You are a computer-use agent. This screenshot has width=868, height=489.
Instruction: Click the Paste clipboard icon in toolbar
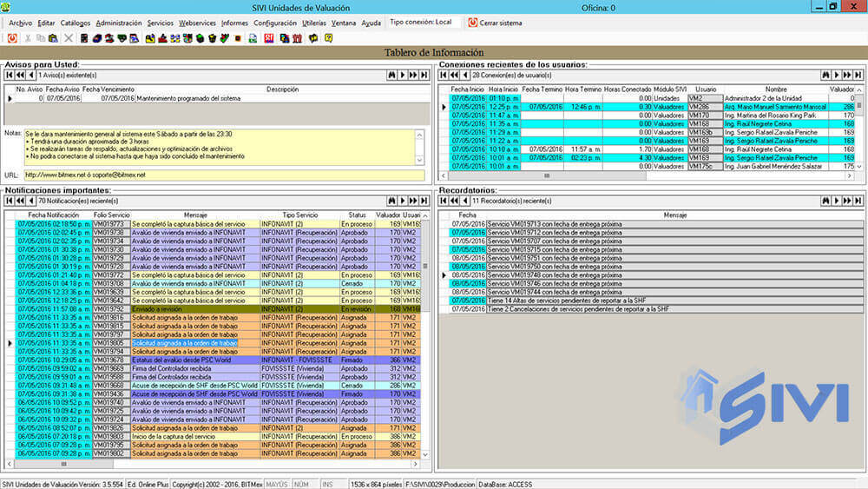tap(53, 38)
